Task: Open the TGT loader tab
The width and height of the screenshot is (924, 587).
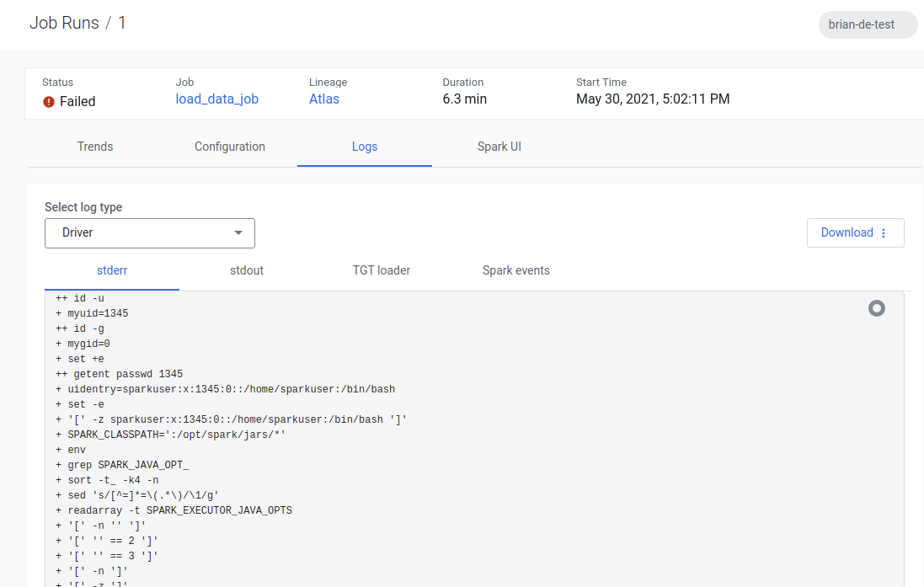Action: coord(382,270)
